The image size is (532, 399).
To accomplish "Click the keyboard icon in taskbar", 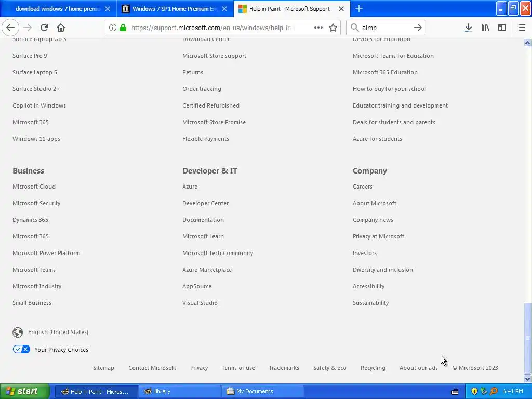I will [455, 392].
